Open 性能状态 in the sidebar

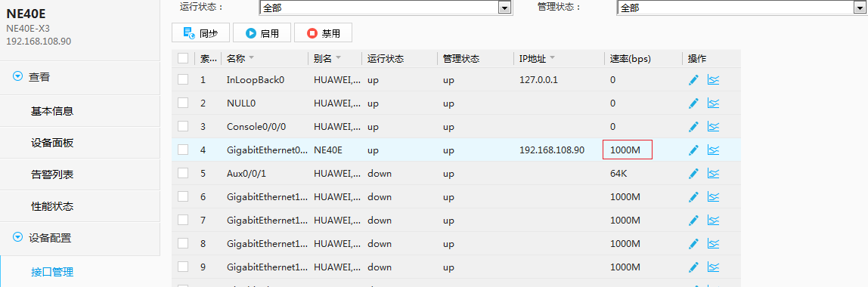click(52, 207)
